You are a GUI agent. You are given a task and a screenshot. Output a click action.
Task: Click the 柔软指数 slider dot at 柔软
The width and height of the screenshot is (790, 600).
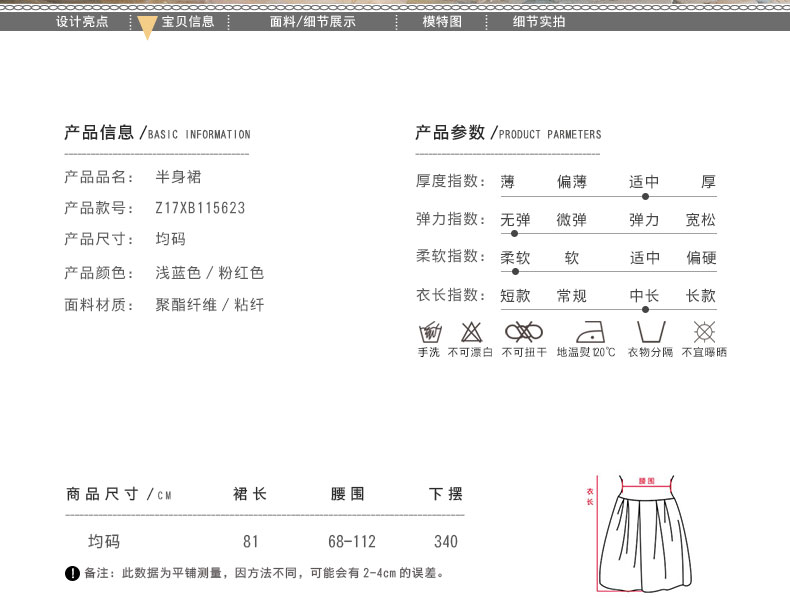click(515, 272)
